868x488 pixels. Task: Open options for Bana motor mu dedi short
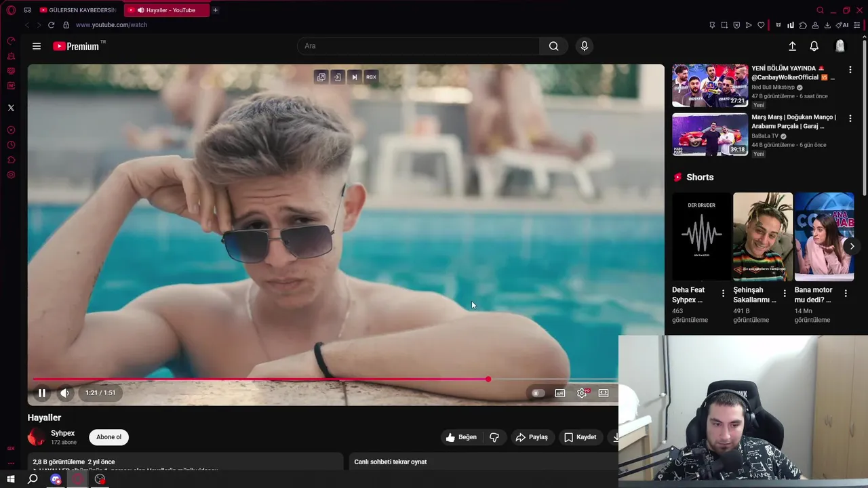click(x=846, y=293)
